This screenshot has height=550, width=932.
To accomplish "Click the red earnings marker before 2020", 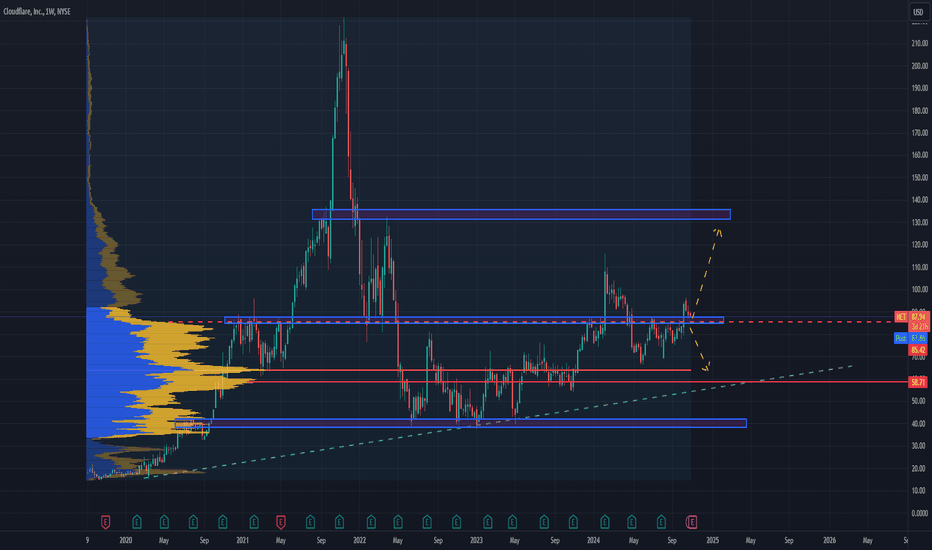I will point(105,522).
